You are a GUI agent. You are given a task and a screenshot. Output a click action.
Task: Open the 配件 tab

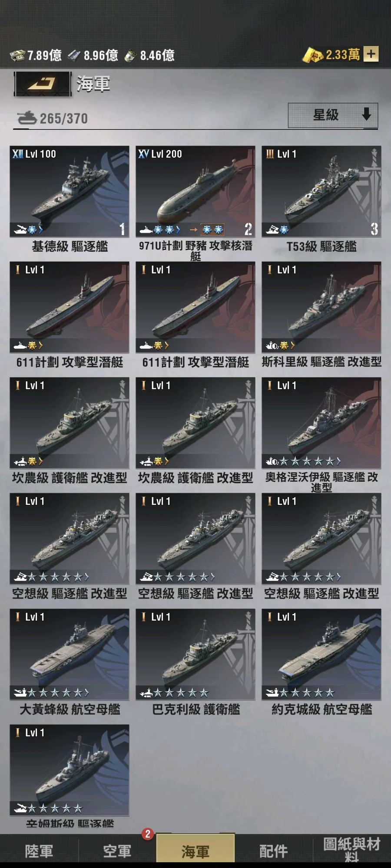click(x=274, y=851)
